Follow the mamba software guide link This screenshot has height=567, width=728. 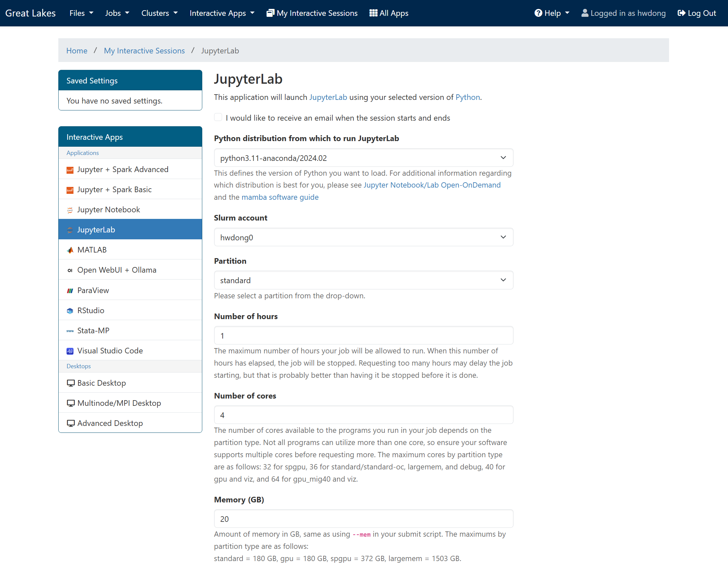point(280,197)
